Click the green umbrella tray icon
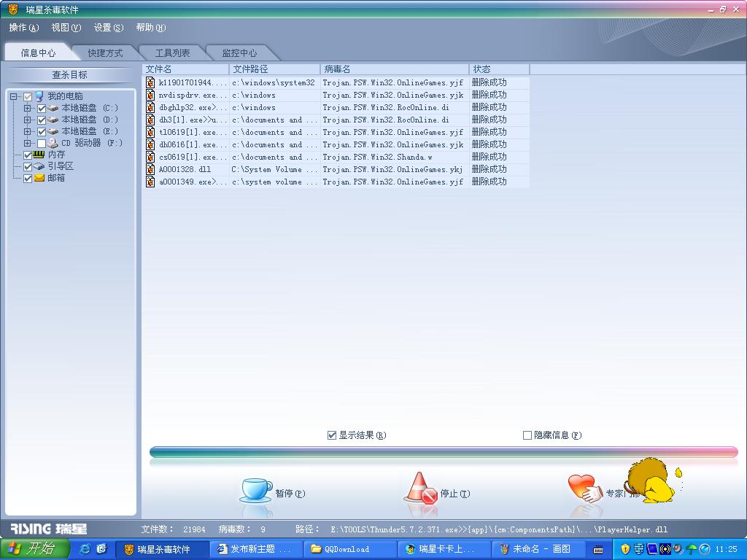 692,549
